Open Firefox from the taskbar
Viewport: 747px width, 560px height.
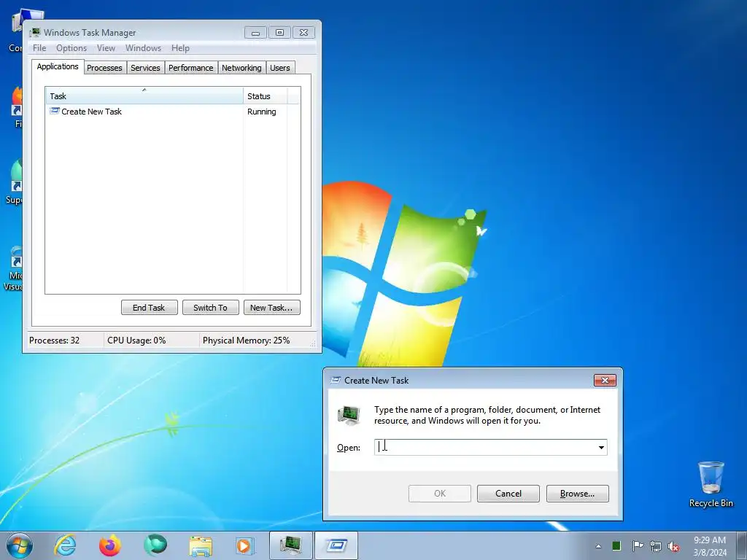109,545
